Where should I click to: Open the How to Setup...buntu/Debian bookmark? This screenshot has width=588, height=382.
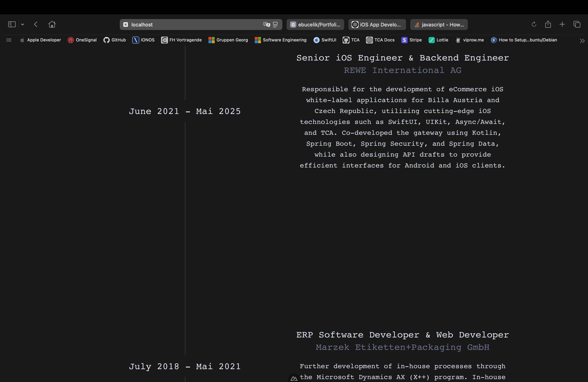524,40
